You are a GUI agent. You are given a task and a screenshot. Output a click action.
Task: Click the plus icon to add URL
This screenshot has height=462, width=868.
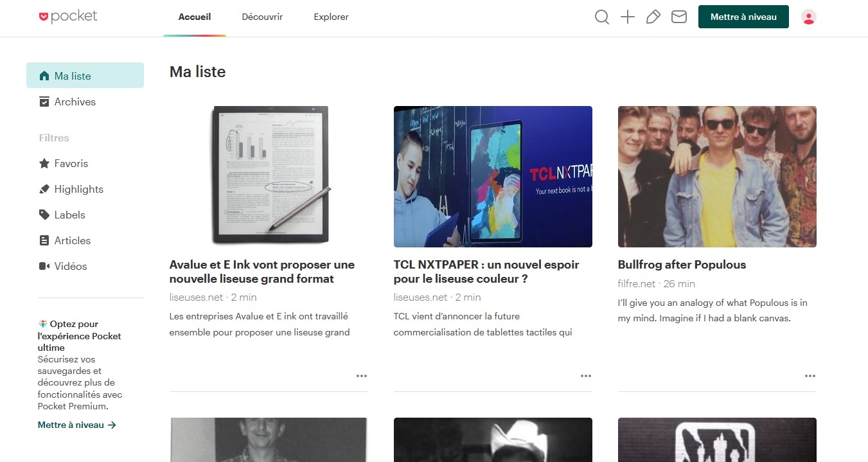[628, 17]
